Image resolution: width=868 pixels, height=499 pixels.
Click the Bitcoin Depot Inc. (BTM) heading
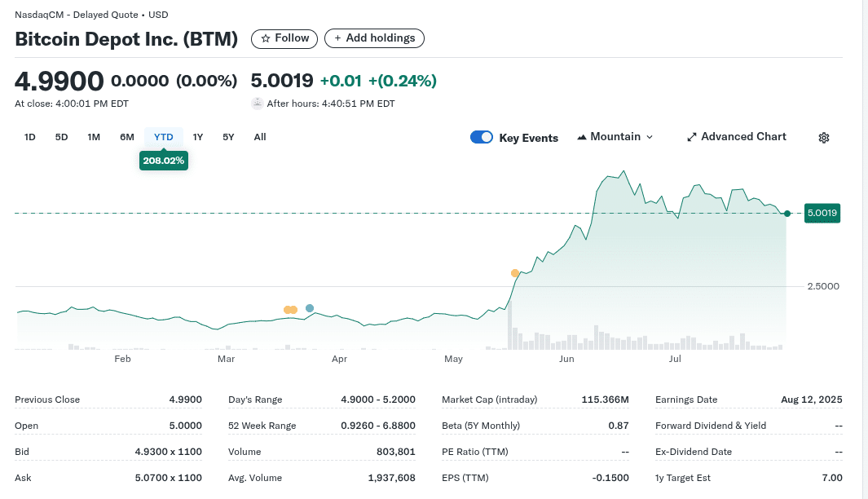pos(126,39)
